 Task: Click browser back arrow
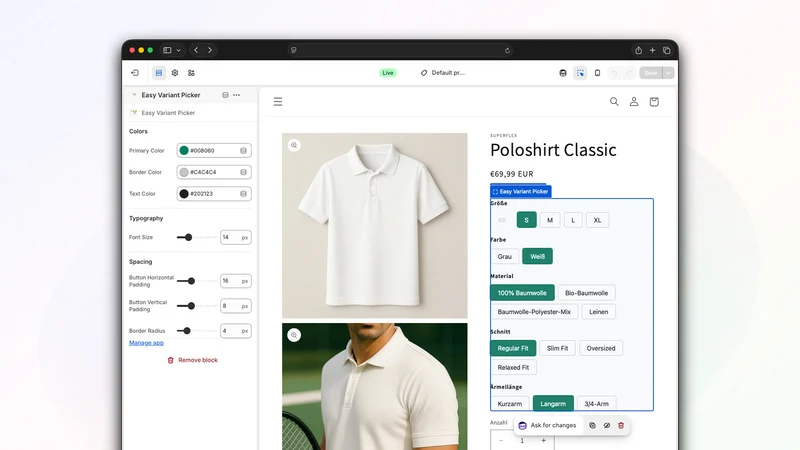[196, 50]
